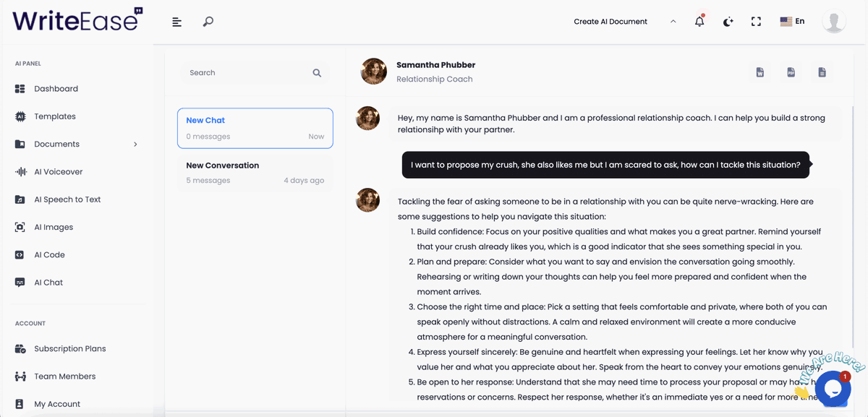Click Samantha Phubber name in chat header

pos(436,65)
